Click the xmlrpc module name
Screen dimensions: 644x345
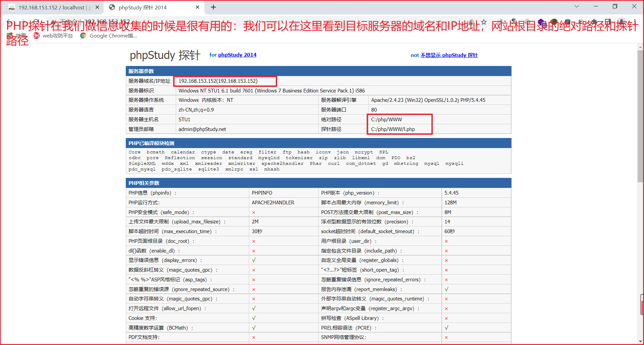click(234, 169)
